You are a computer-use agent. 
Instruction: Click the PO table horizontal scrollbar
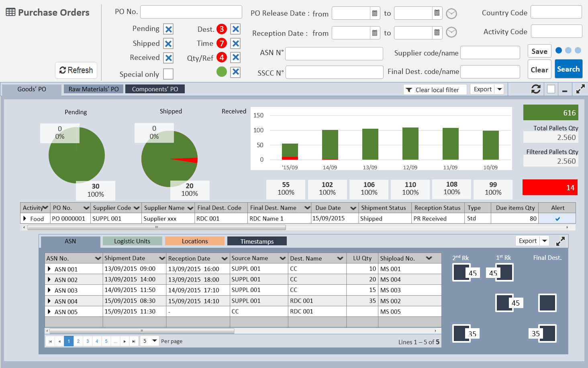click(x=157, y=227)
